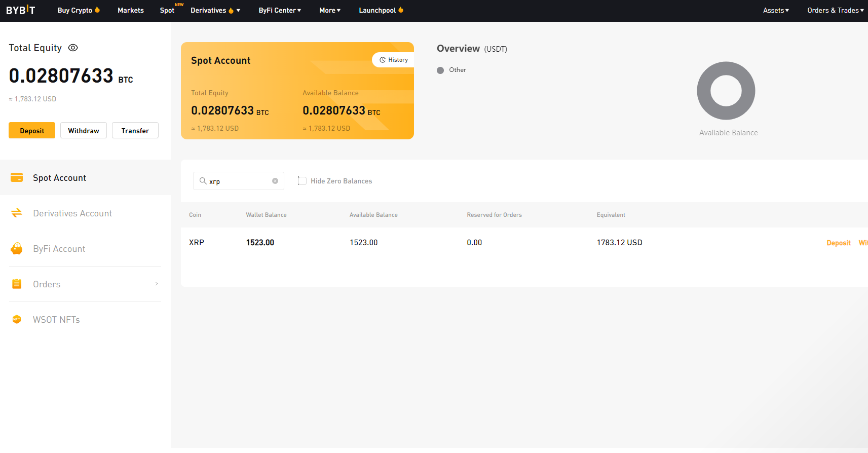
Task: Expand ByFi Center dropdown
Action: click(x=280, y=10)
